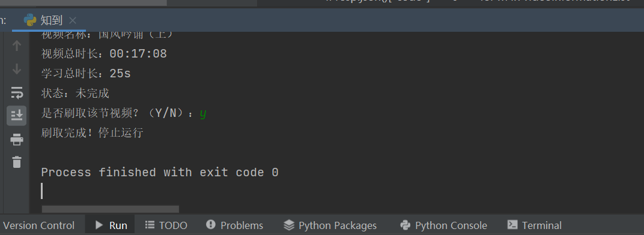Viewport: 644px width, 235px height.
Task: Click the Python Packages layers icon
Action: [x=289, y=225]
